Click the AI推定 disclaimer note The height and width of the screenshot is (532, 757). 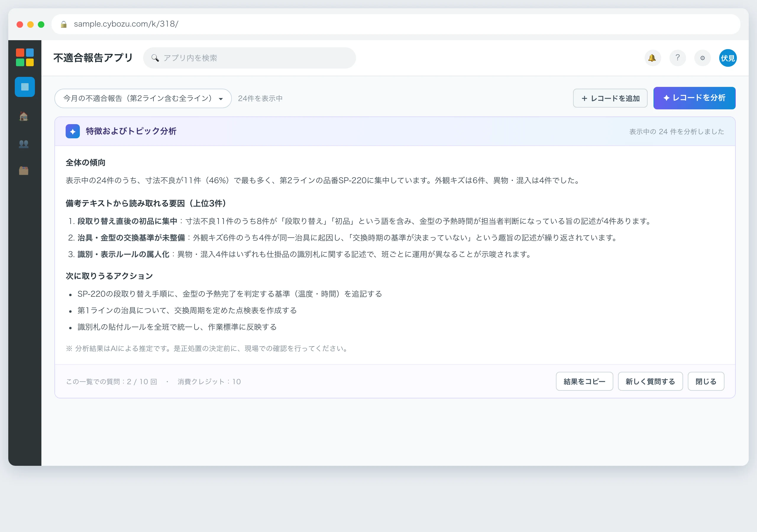[x=207, y=348]
